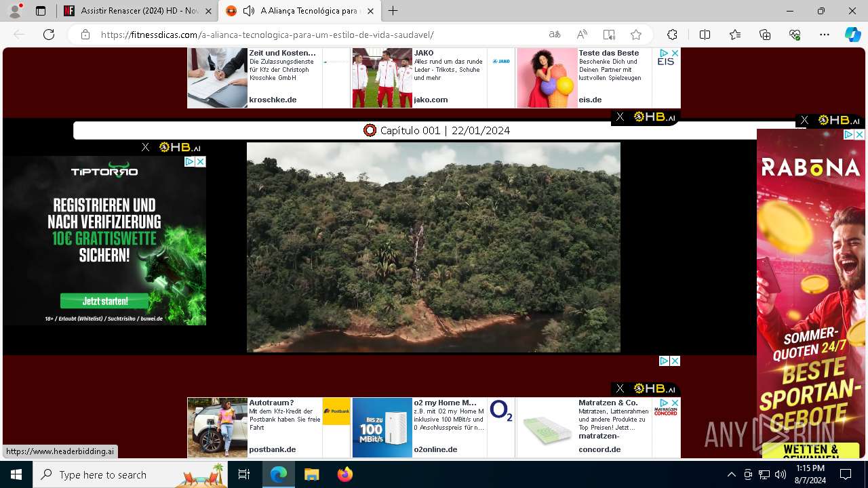Close the bottom banner ad with X
The image size is (868, 488).
(x=675, y=403)
